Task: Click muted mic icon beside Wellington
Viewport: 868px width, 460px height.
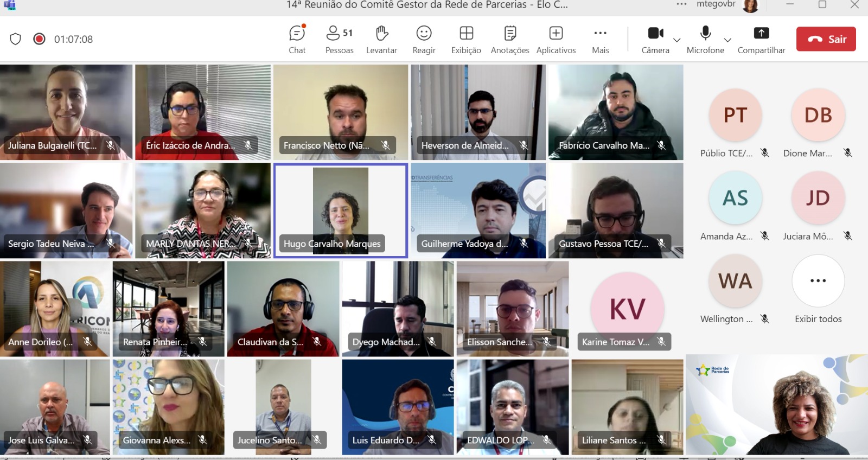Action: [765, 319]
